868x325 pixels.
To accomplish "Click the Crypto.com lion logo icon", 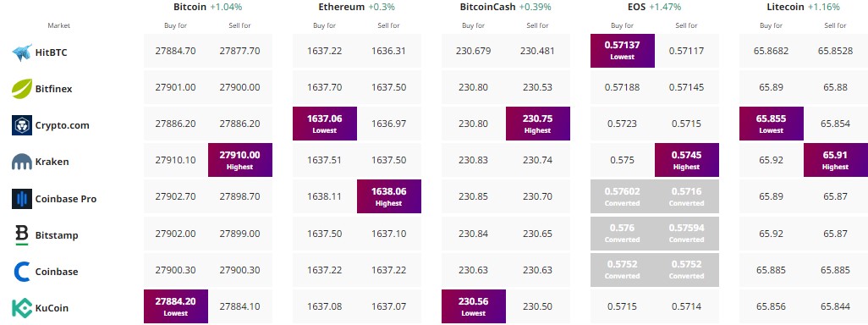I will pos(22,125).
